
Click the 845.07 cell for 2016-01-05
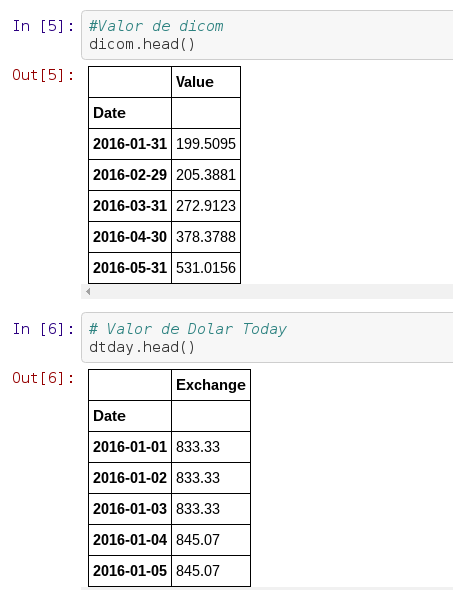pos(211,571)
